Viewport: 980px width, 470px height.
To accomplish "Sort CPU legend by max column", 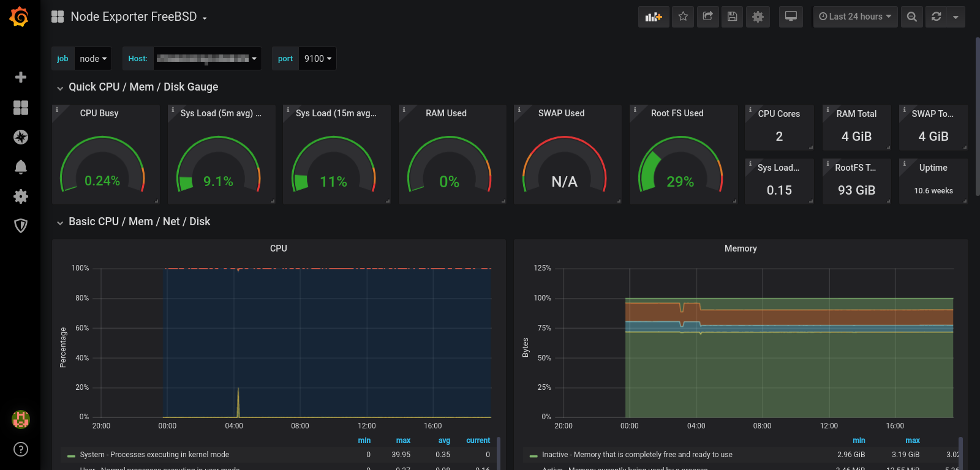I will [403, 441].
